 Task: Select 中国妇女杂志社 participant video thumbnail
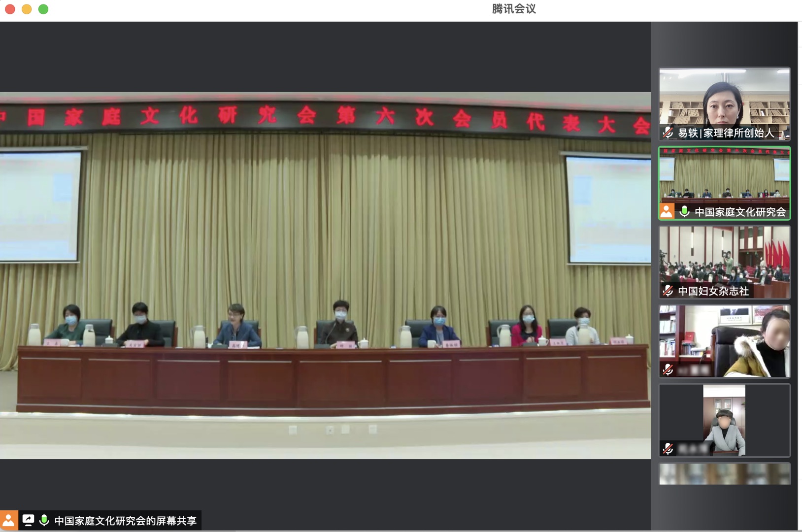pyautogui.click(x=725, y=262)
